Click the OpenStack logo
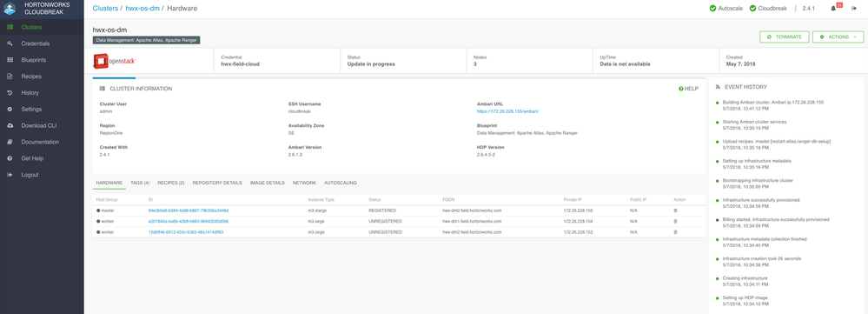868x314 pixels. (x=115, y=60)
